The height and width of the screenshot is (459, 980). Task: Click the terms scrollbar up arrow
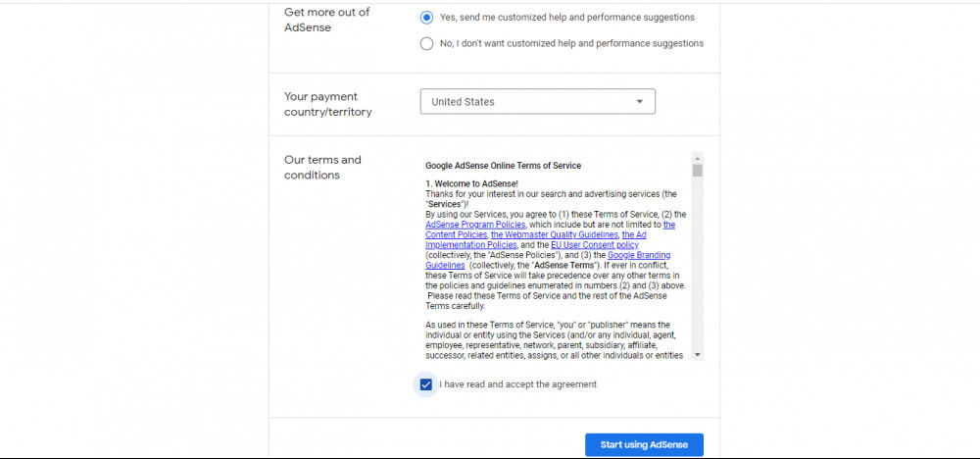pyautogui.click(x=698, y=158)
